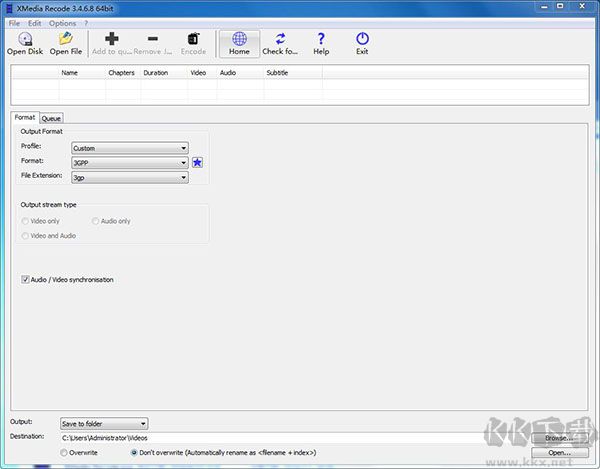Open the Edit menu

pyautogui.click(x=34, y=23)
